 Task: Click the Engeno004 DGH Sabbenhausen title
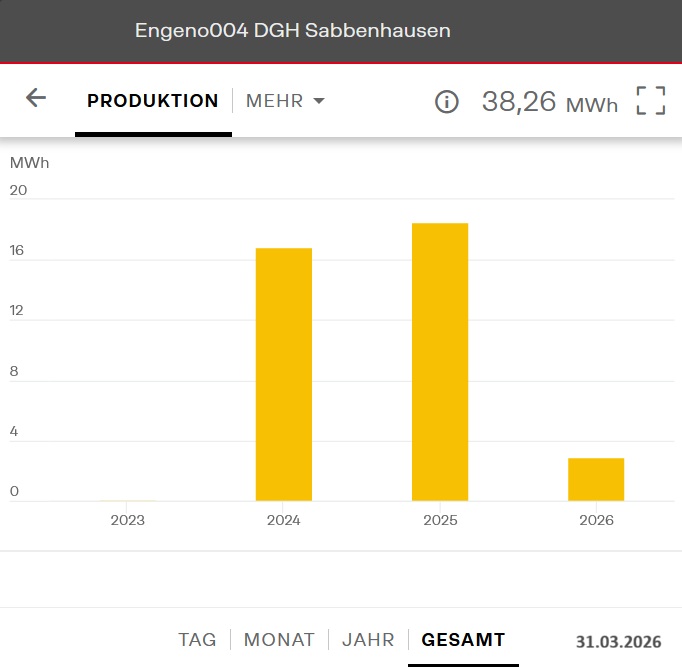(293, 31)
